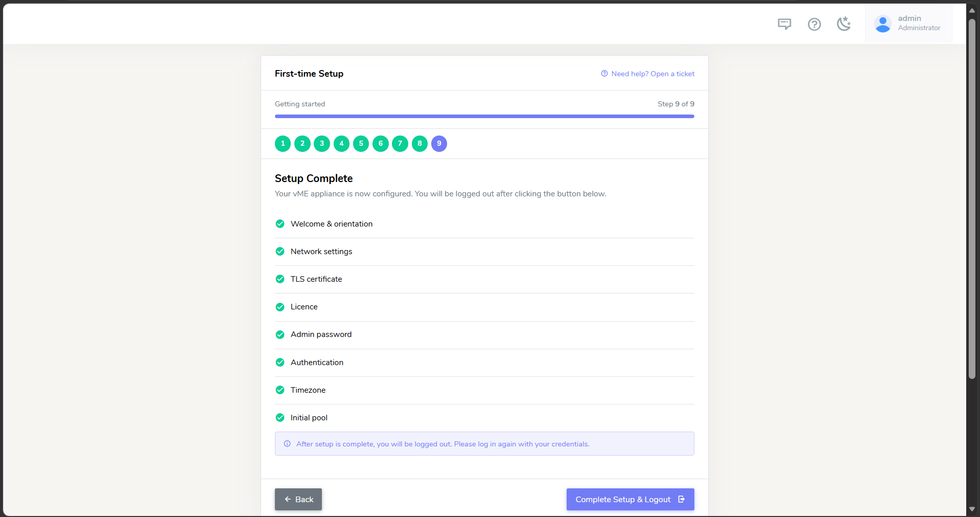The width and height of the screenshot is (980, 517).
Task: Click the setup progress bar
Action: click(484, 116)
